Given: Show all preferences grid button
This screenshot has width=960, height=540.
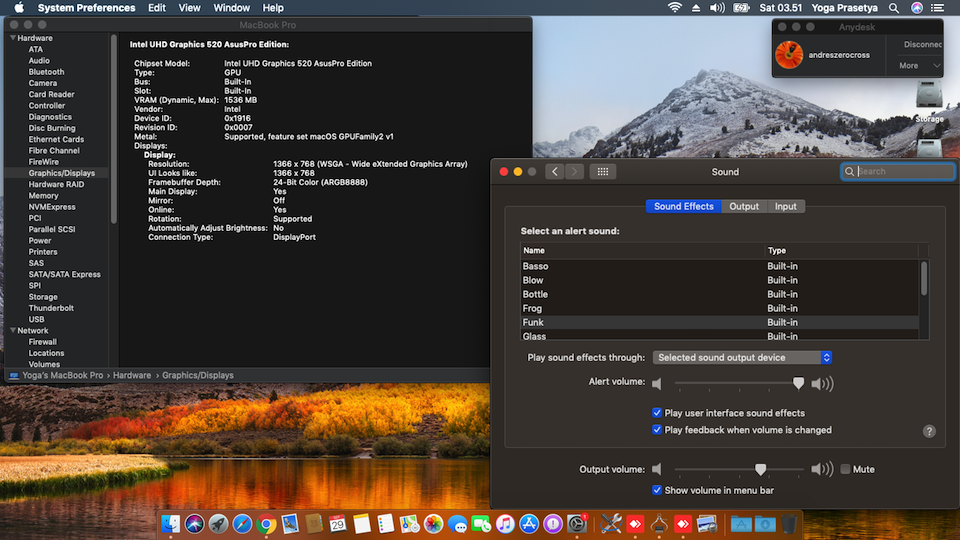Looking at the screenshot, I should coord(602,172).
